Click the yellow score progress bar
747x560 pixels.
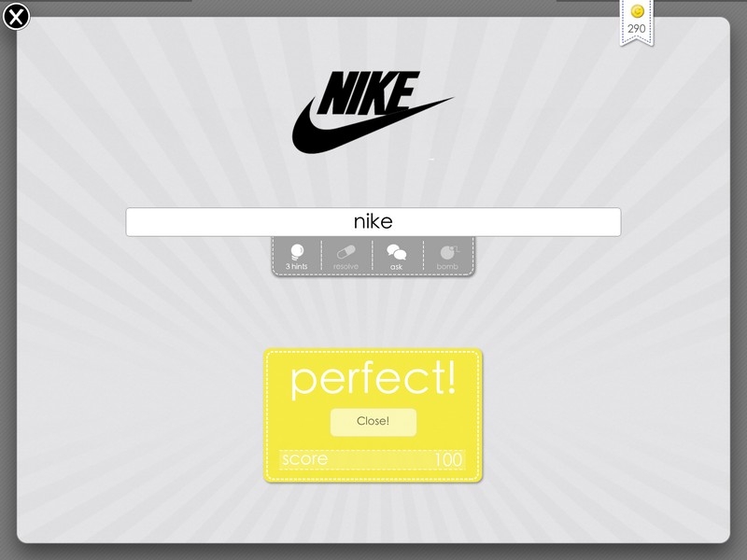(372, 459)
